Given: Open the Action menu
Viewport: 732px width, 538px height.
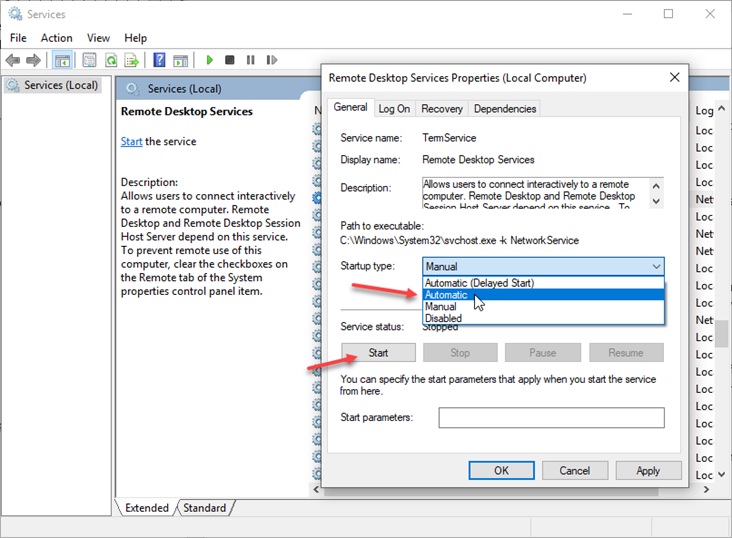Looking at the screenshot, I should pos(56,38).
